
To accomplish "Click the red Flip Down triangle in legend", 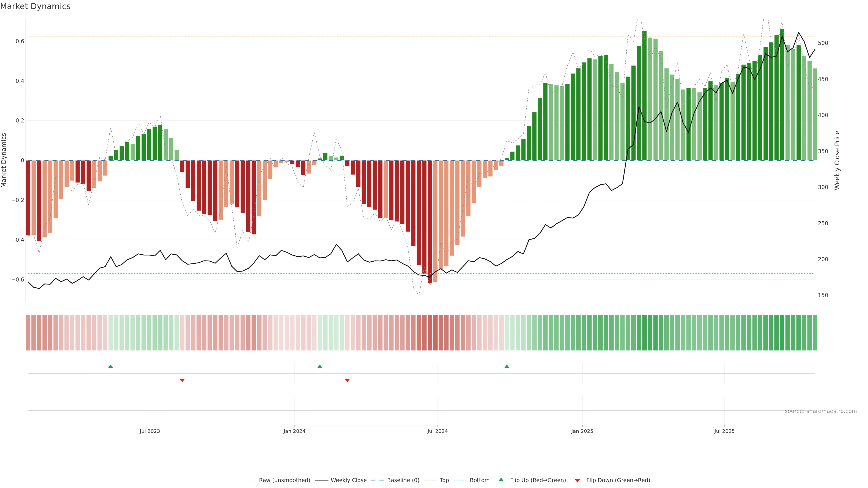I will [x=577, y=480].
